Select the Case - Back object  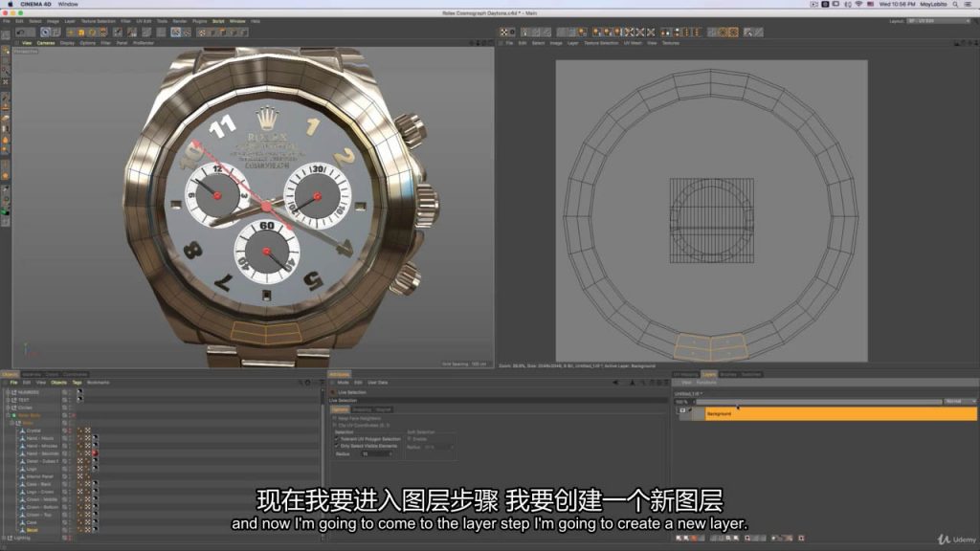(38, 484)
